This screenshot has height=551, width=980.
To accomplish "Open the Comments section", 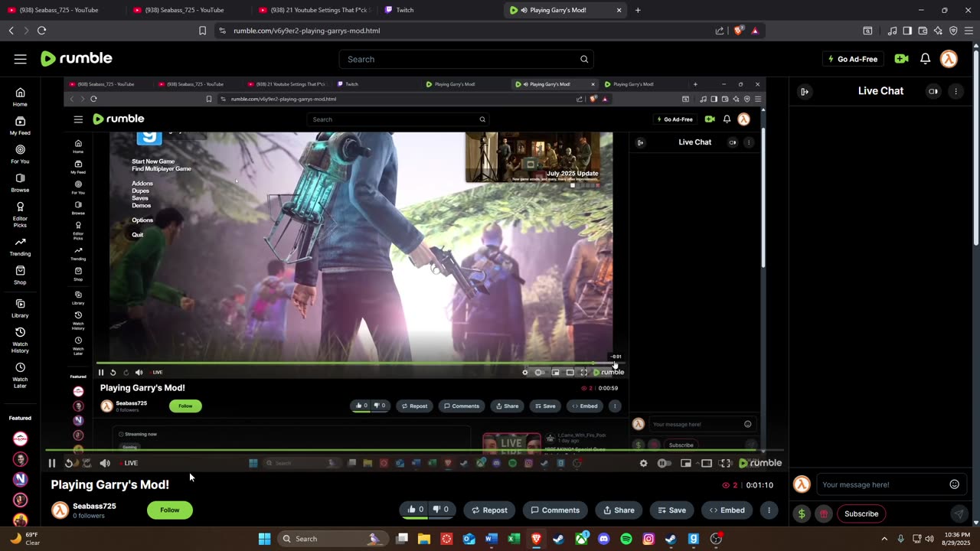I will point(555,510).
